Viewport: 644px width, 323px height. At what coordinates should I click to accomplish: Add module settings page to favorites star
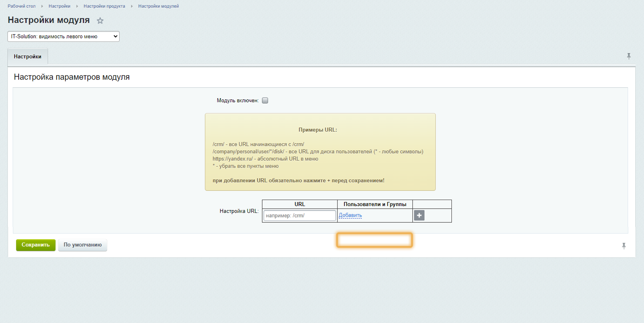point(100,21)
